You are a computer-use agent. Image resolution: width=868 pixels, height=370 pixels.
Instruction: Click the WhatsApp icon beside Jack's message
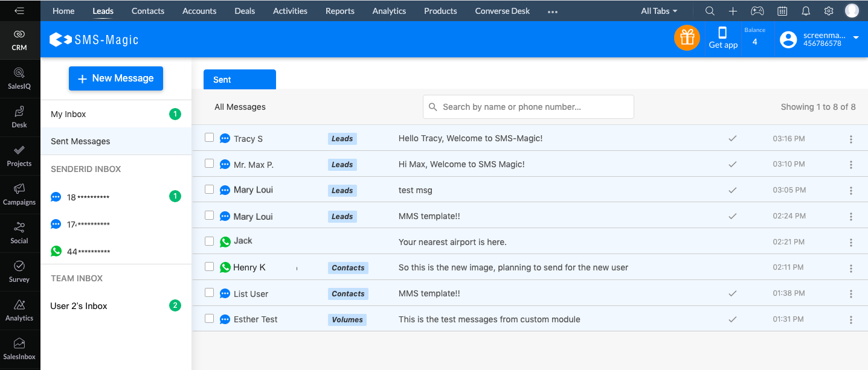(224, 241)
